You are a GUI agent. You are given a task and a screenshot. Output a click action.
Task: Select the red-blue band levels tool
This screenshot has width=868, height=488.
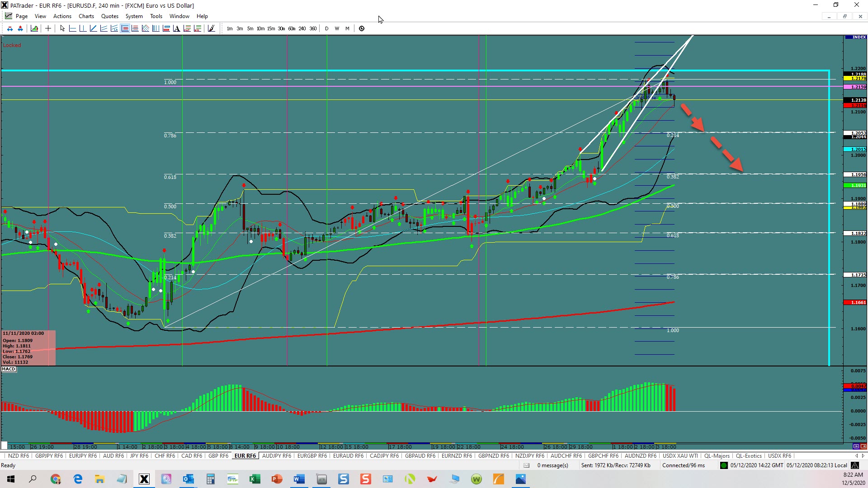166,28
